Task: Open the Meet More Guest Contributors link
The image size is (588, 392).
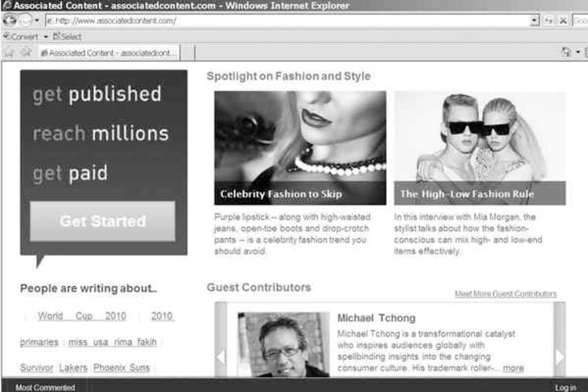Action: click(505, 294)
